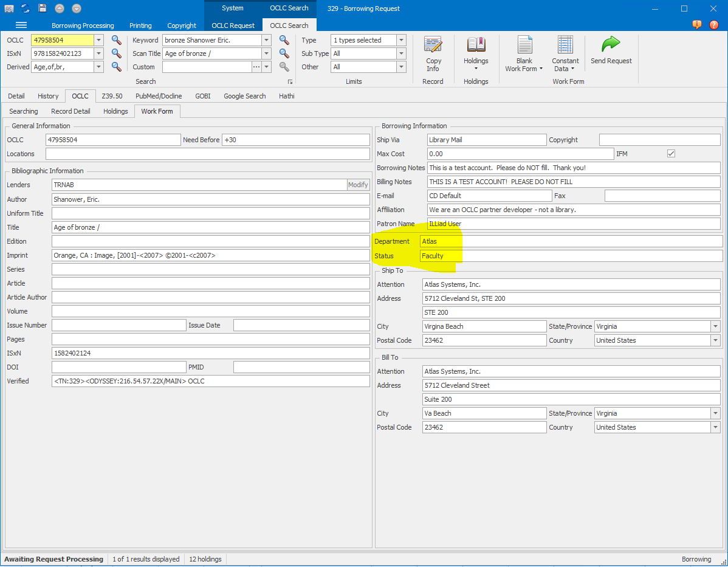Click the Modify button next to Lenders
Image resolution: width=728 pixels, height=567 pixels.
pyautogui.click(x=358, y=184)
